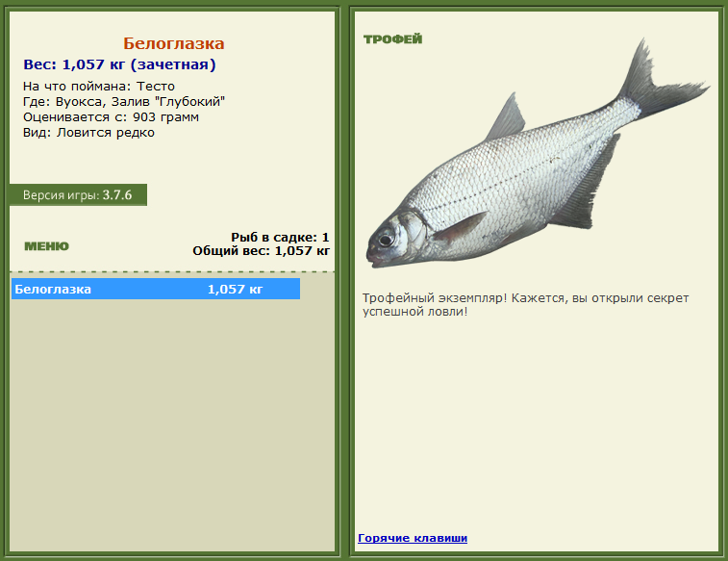Viewport: 728px width, 561px height.
Task: Open the Горячие клавиши link
Action: (413, 538)
